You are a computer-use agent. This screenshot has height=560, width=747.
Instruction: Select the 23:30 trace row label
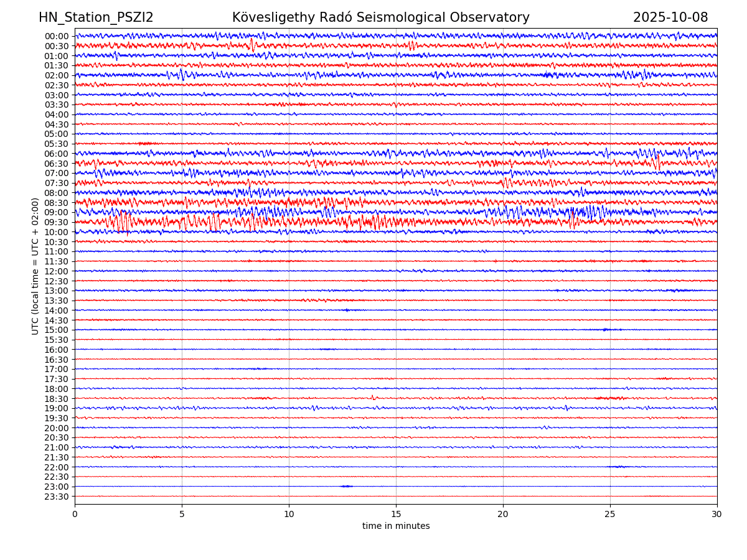point(57,497)
